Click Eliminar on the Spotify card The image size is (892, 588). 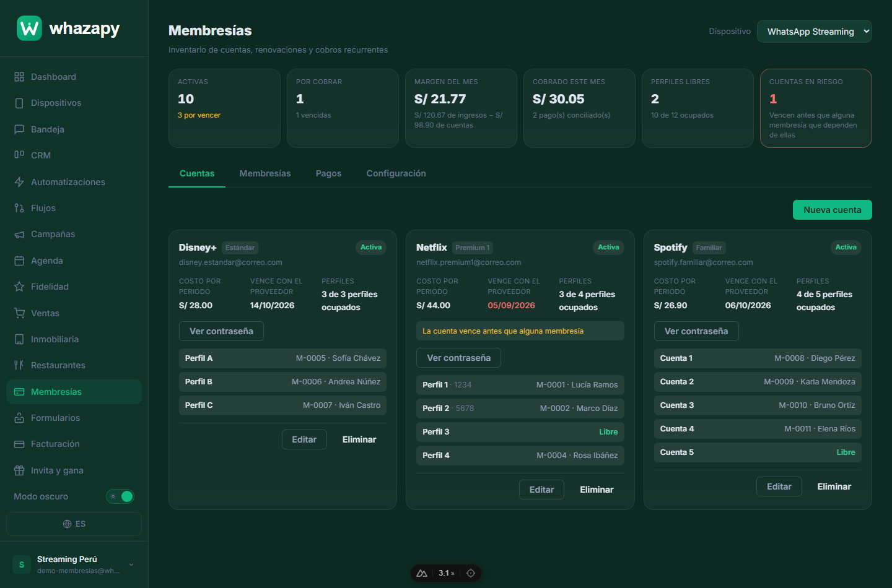(834, 486)
